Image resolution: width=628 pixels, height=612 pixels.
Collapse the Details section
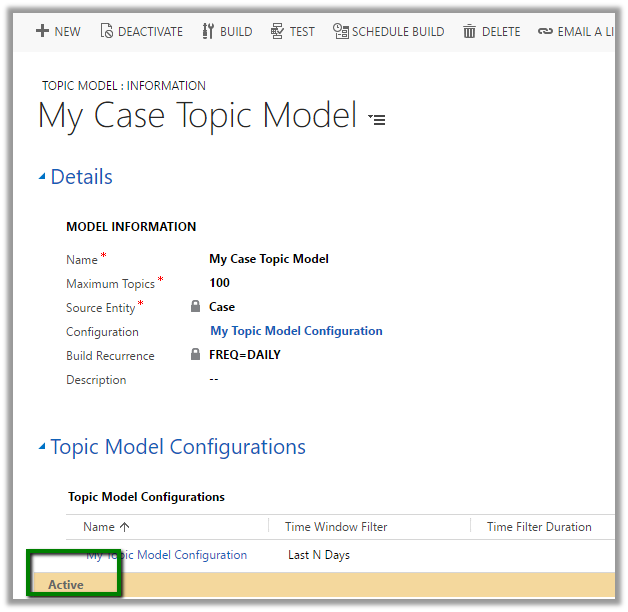tap(42, 177)
